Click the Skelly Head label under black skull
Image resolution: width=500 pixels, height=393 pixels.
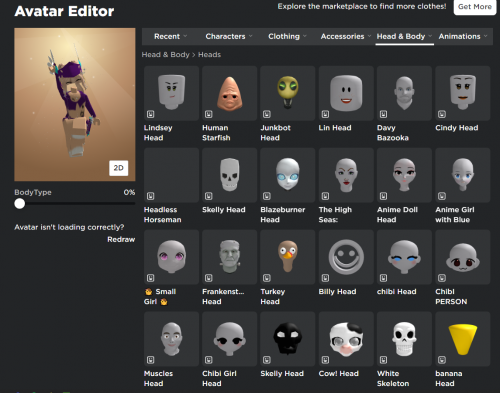click(x=282, y=374)
